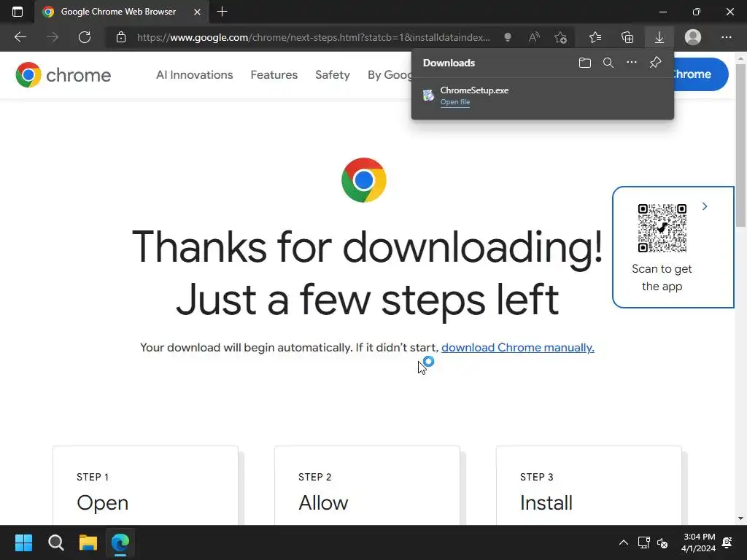Close the Google Chrome Web Browser tab
The width and height of the screenshot is (747, 560).
click(197, 12)
